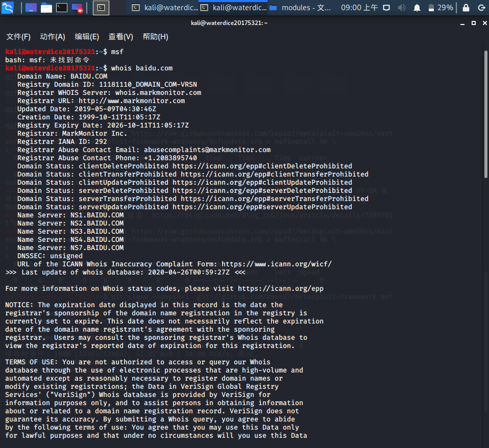Screen dimensions: 489x448
Task: Click the lock screen icon
Action: coord(466,8)
